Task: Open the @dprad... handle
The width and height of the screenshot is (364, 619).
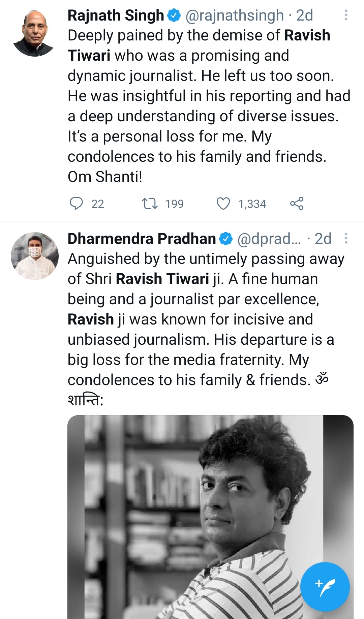Action: point(269,239)
